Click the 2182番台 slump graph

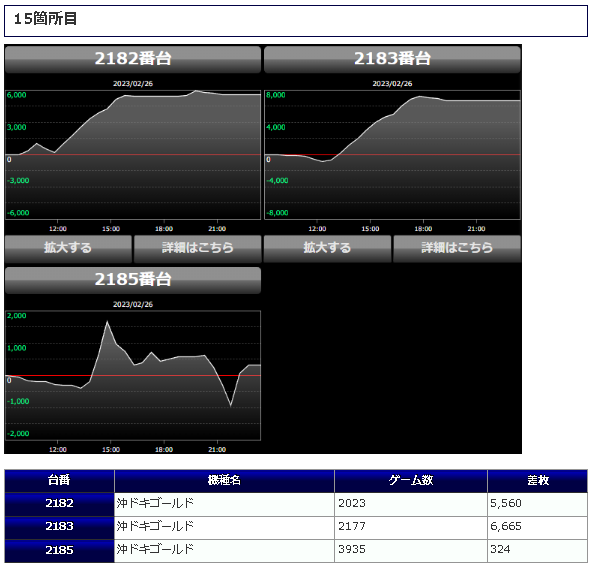[x=133, y=155]
